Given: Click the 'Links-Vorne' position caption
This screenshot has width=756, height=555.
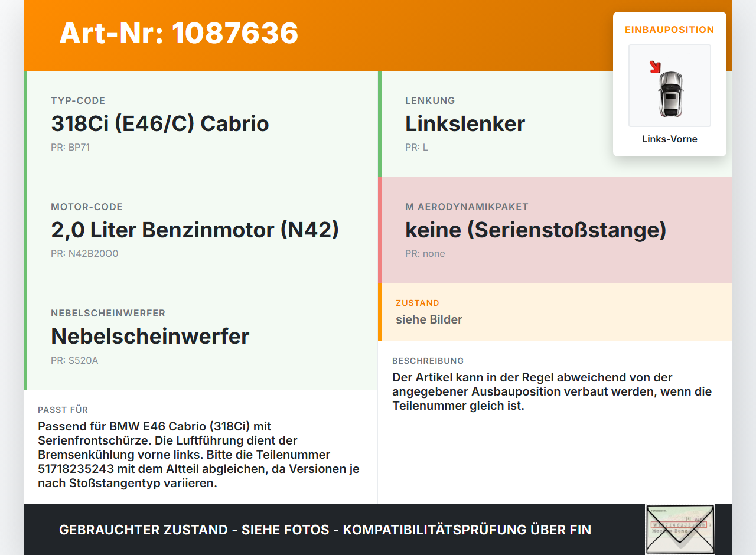Looking at the screenshot, I should click(x=670, y=139).
